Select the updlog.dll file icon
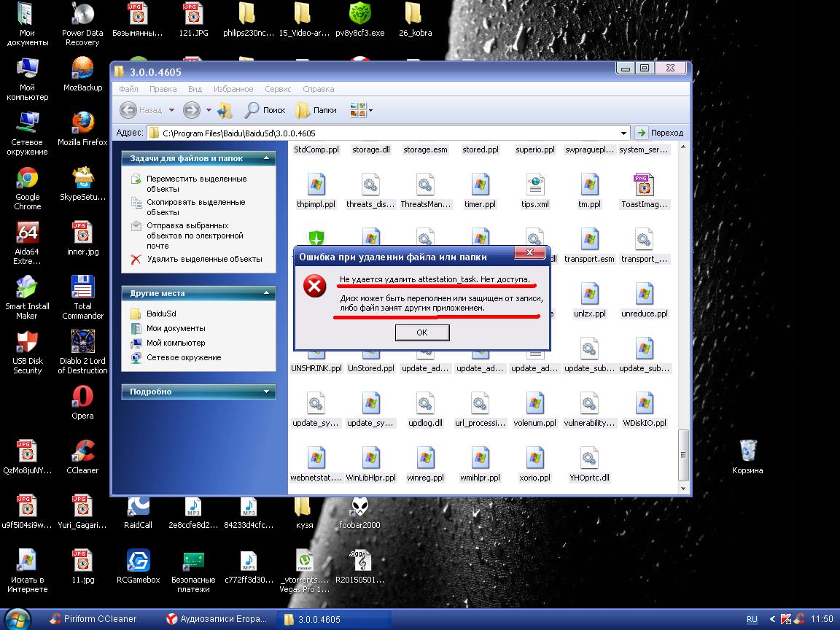This screenshot has height=630, width=840. [x=425, y=403]
